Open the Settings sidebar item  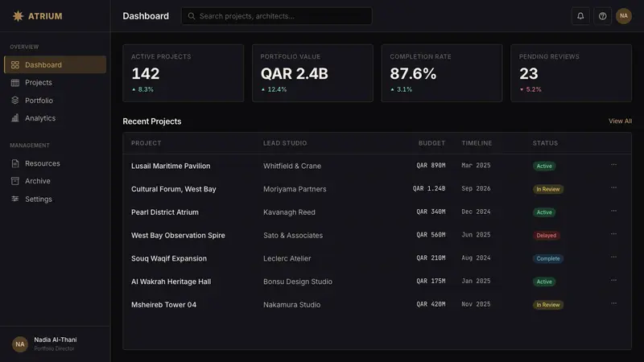click(55, 199)
